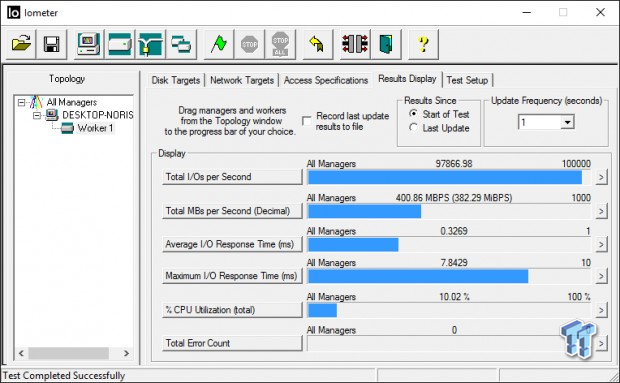Reset workers with the yellow arrow icon
The image size is (620, 383).
318,44
